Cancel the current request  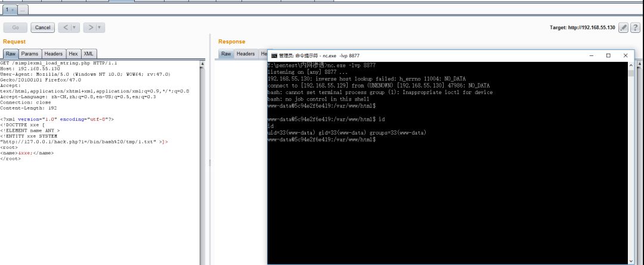43,27
